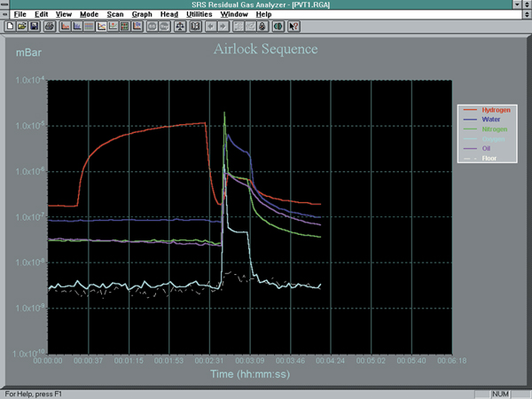Click the greyed icon left of padlock

(x=250, y=26)
